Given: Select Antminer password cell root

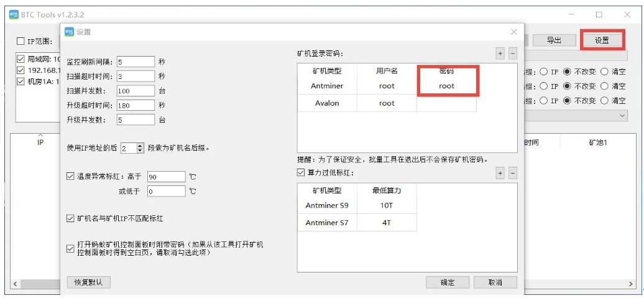Looking at the screenshot, I should point(446,86).
